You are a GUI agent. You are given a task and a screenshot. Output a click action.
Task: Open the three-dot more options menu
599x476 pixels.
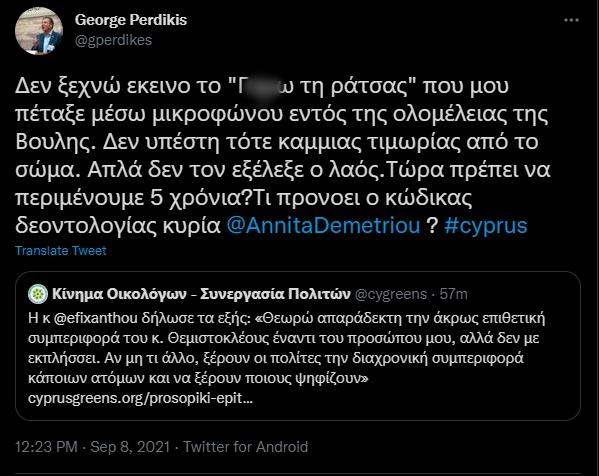[x=571, y=20]
